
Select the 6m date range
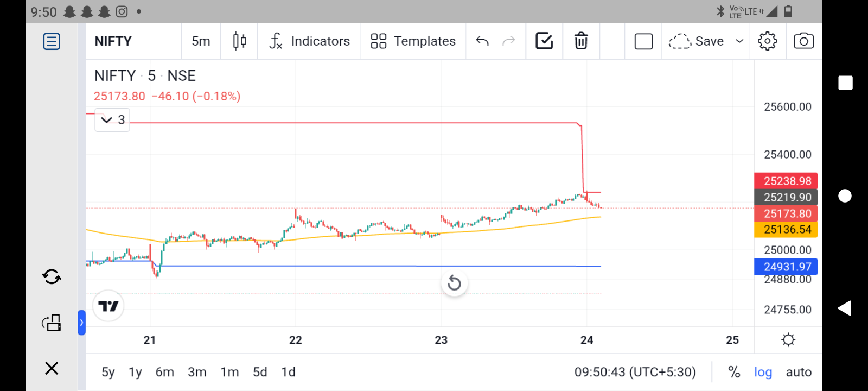click(165, 372)
